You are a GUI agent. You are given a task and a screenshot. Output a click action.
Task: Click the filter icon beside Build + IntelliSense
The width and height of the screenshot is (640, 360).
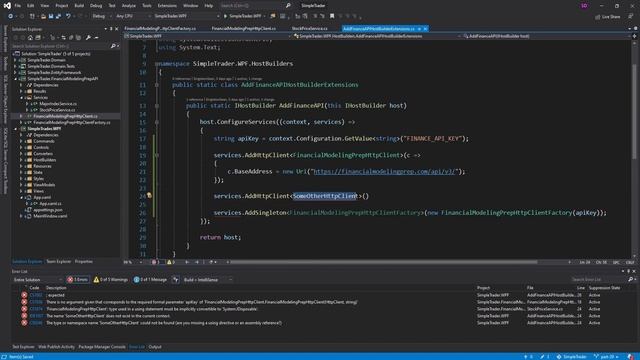(176, 280)
